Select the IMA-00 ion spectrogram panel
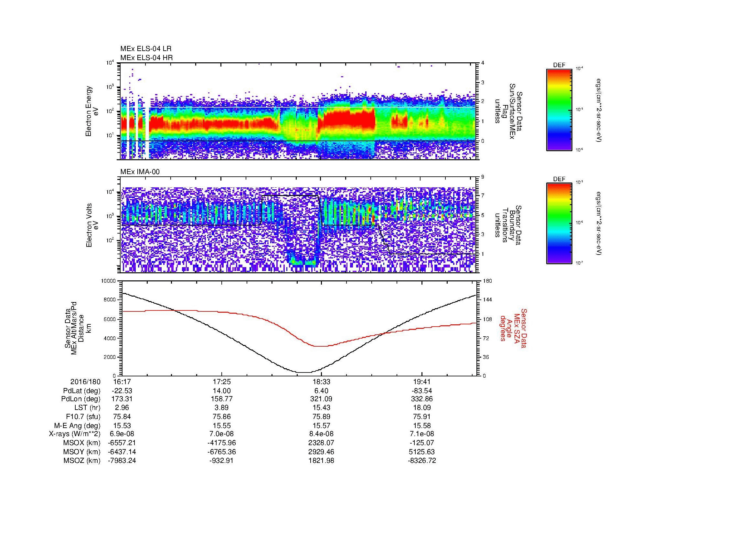This screenshot has height=534, width=756. 299,225
